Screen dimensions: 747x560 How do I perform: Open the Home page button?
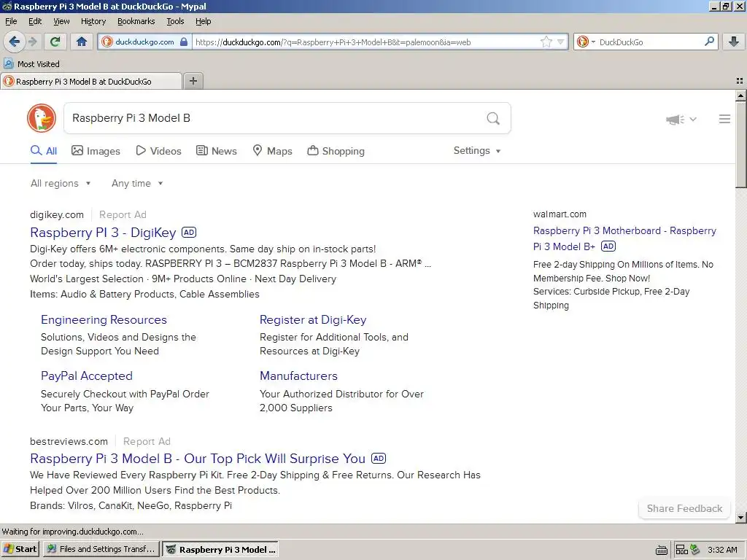[x=82, y=42]
